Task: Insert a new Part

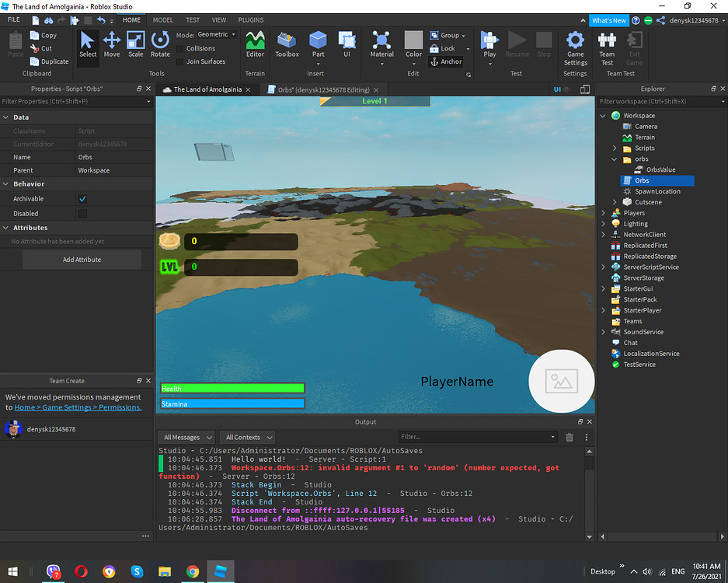Action: point(318,44)
